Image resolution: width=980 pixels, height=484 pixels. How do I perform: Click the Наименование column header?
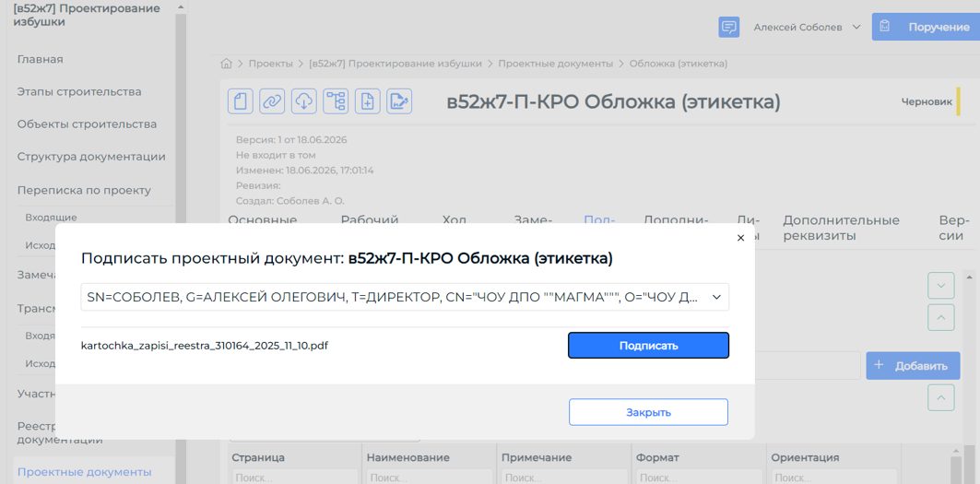(x=408, y=458)
